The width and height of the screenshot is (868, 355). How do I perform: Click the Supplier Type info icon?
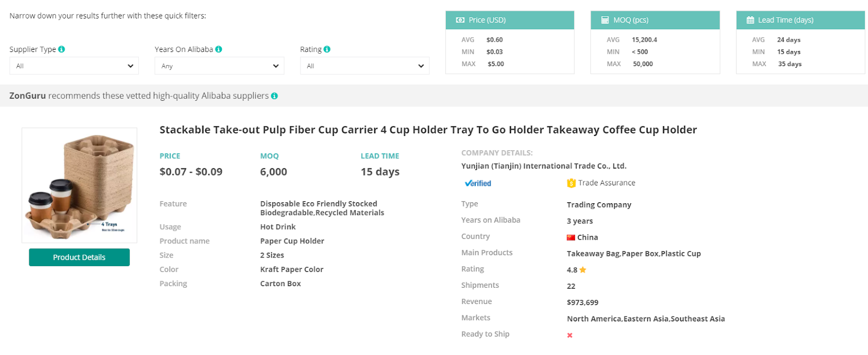tap(61, 49)
